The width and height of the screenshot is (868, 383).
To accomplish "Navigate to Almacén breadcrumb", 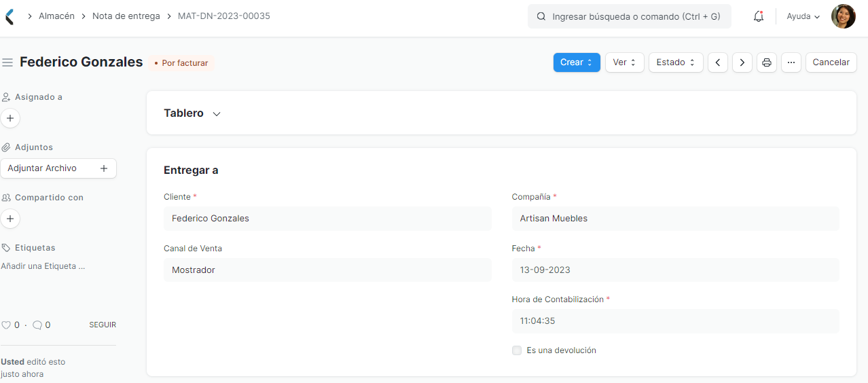I will (x=56, y=16).
